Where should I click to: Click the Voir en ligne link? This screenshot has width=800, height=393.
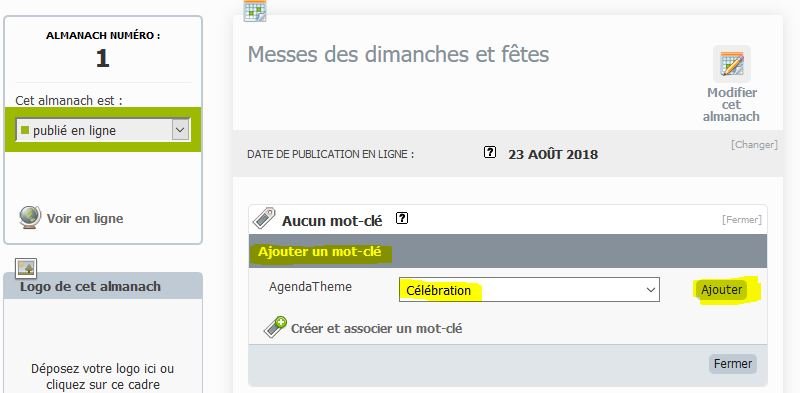click(x=85, y=218)
